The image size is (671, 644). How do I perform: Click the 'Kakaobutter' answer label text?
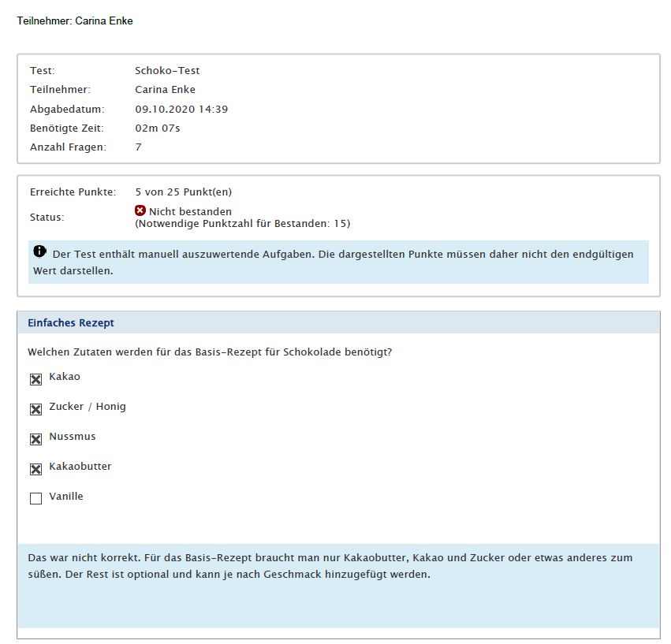pos(80,467)
